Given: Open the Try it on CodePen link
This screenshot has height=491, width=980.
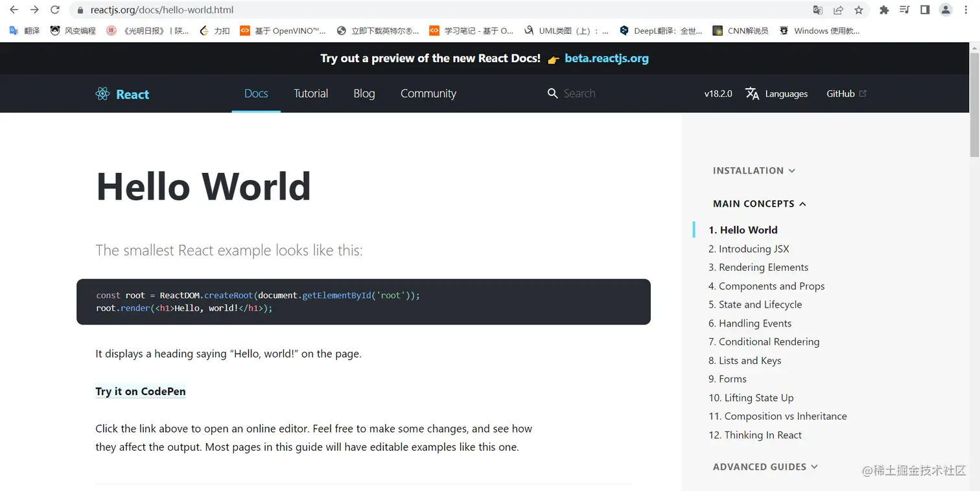Looking at the screenshot, I should [141, 391].
